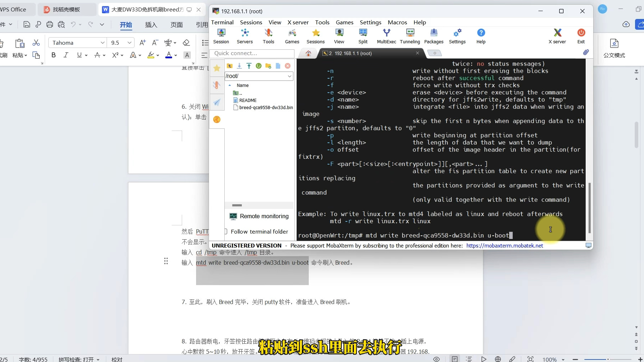Click the Remote monitoring button
This screenshot has height=362, width=644.
click(259, 216)
